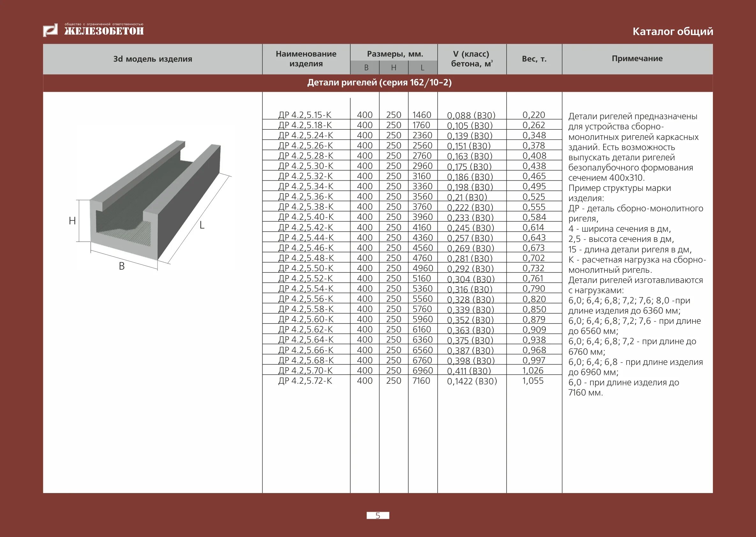Click the length value '3560'
This screenshot has height=537, width=756.
click(422, 196)
